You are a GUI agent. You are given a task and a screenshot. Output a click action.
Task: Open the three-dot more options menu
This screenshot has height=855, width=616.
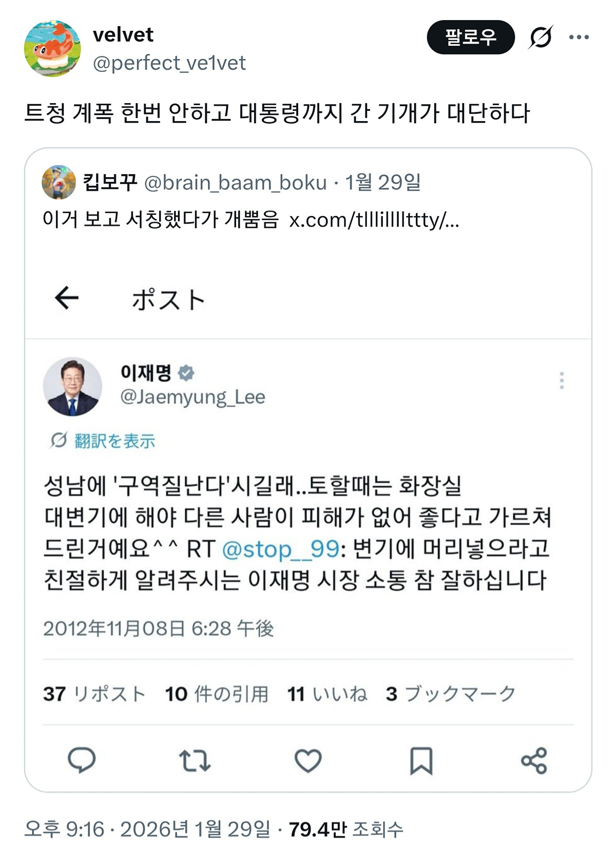tap(579, 37)
